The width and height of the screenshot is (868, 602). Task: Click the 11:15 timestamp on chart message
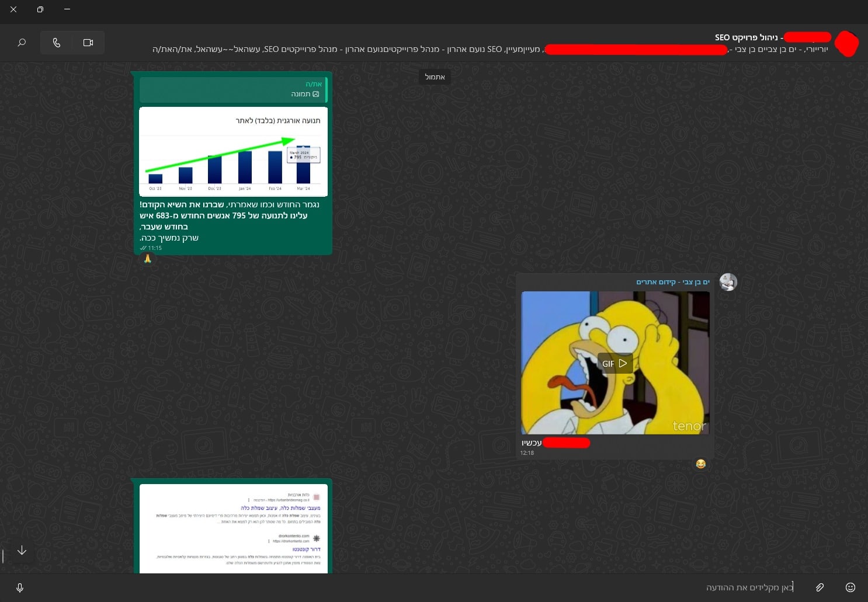(x=155, y=248)
